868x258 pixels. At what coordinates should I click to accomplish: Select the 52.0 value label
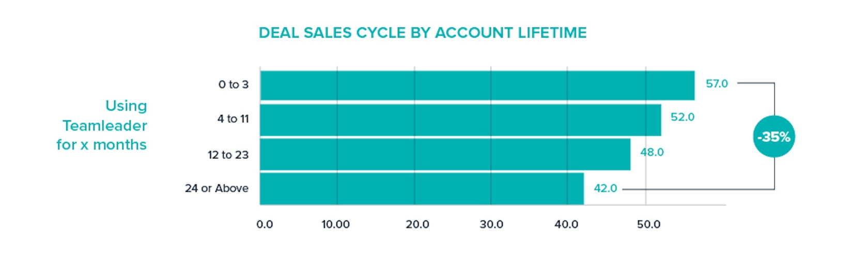click(x=682, y=117)
